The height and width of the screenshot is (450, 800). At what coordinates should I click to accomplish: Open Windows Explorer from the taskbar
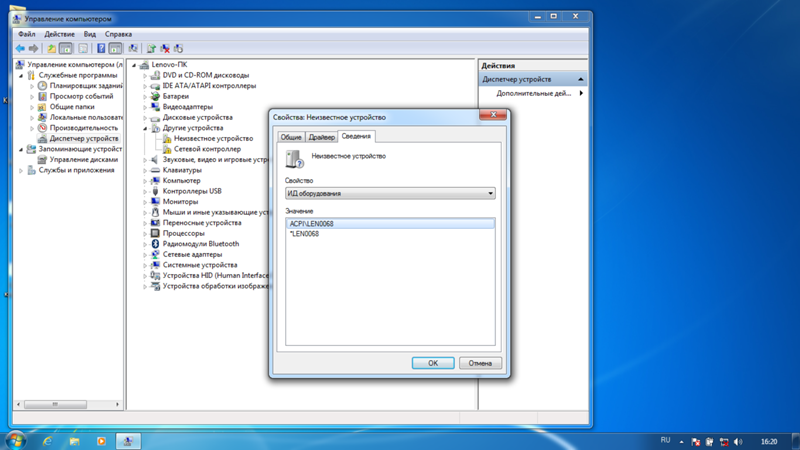point(74,441)
